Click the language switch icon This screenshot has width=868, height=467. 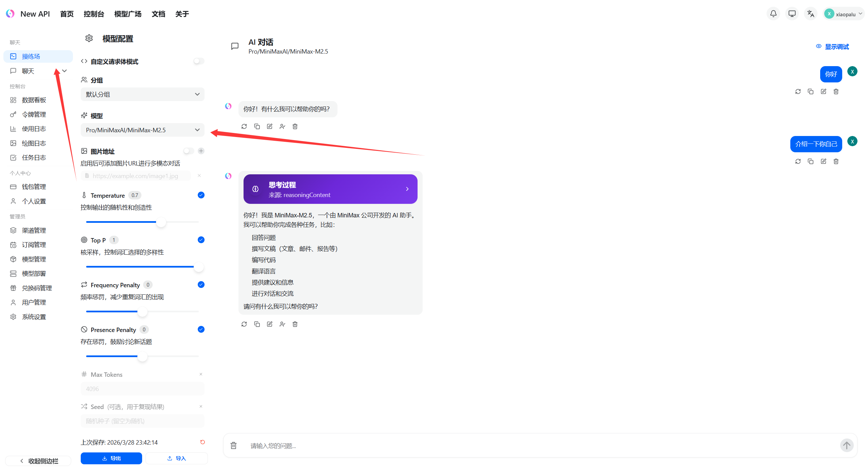(810, 14)
